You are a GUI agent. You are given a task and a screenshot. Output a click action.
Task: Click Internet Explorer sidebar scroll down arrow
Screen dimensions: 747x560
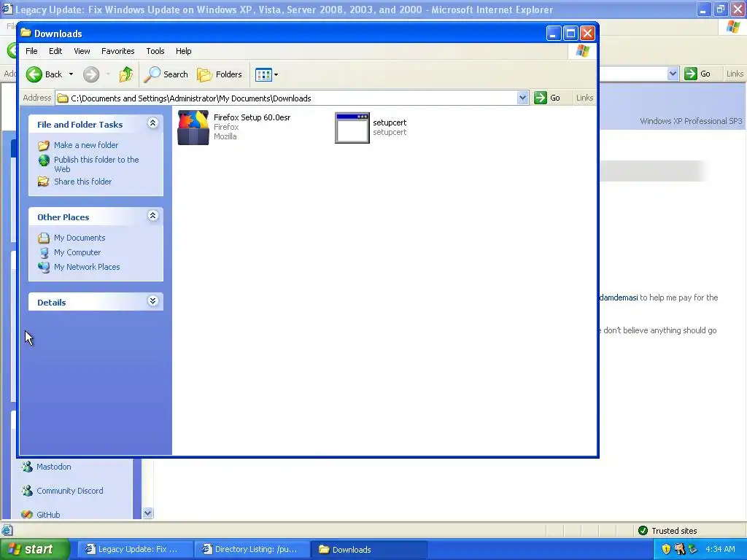pyautogui.click(x=147, y=513)
